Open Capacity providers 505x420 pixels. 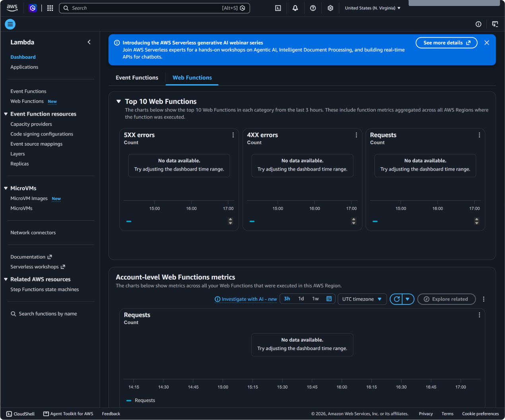point(31,124)
